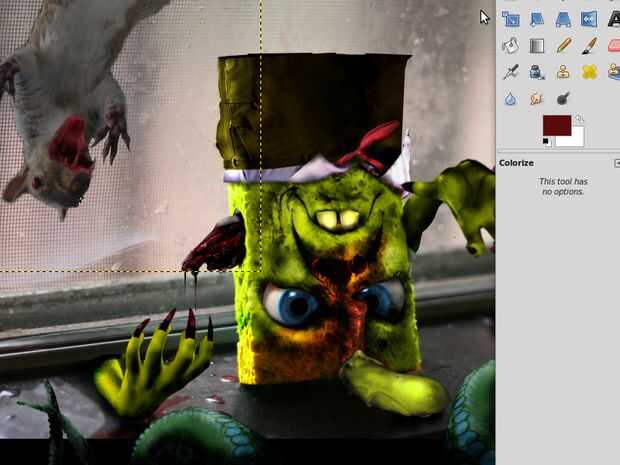Click the "Colorize" tool options title
The height and width of the screenshot is (465, 620).
tap(516, 163)
